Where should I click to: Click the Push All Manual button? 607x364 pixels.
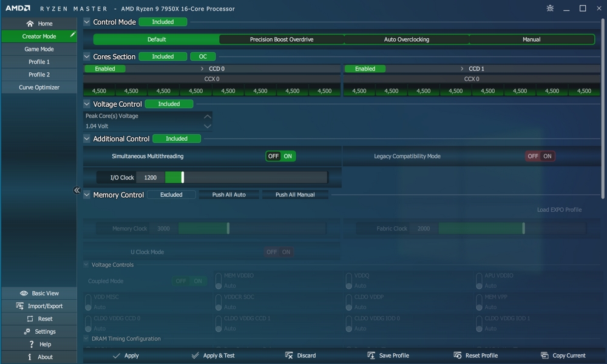pyautogui.click(x=295, y=195)
